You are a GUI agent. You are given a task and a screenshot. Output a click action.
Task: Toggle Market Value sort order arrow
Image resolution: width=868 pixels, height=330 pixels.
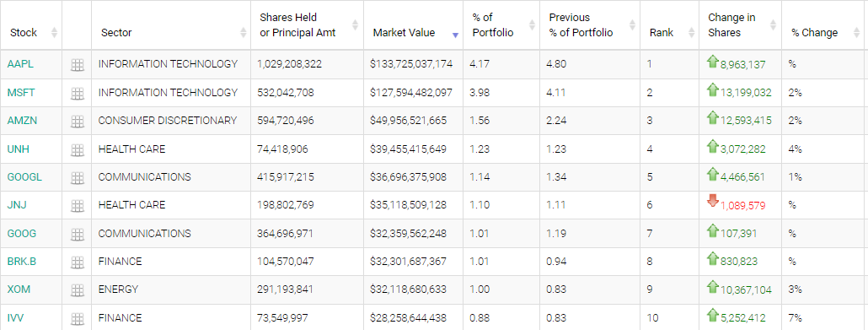[x=455, y=35]
